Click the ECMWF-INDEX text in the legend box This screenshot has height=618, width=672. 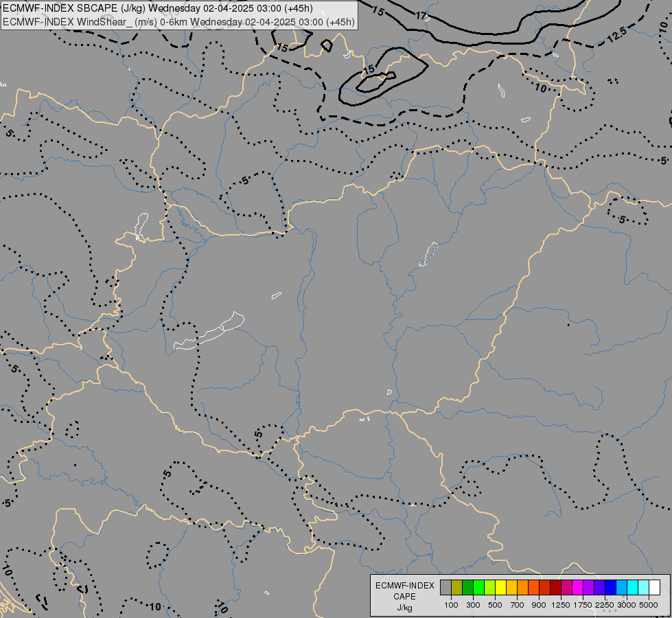tap(404, 586)
